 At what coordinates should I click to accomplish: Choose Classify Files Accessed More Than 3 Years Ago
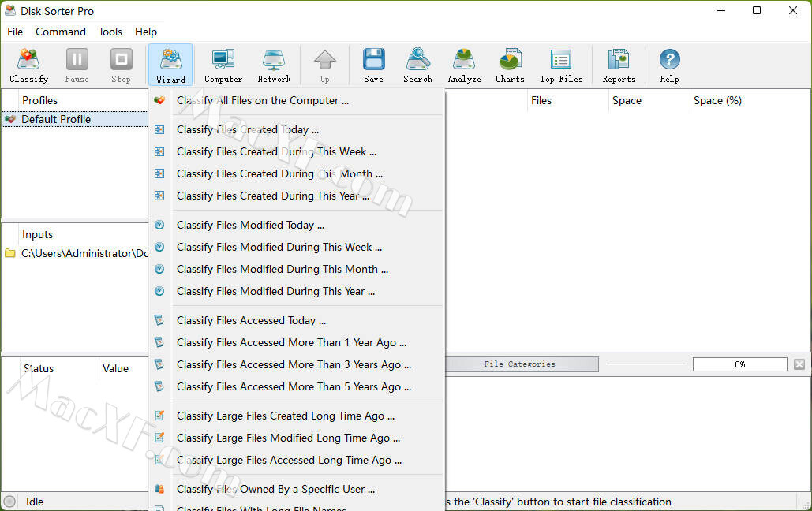[x=294, y=364]
